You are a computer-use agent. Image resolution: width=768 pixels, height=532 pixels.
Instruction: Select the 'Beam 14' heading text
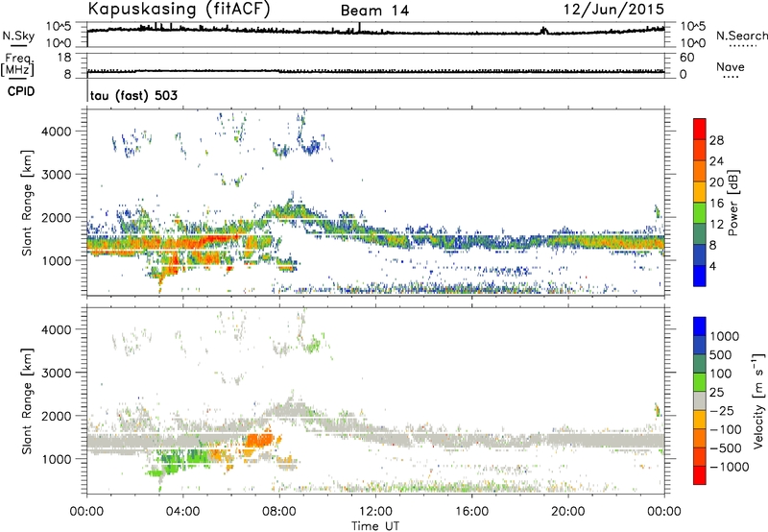click(374, 11)
